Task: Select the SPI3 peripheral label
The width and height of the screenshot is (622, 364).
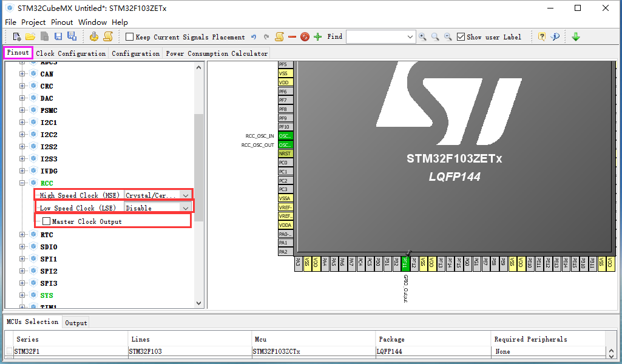Action: pos(49,283)
